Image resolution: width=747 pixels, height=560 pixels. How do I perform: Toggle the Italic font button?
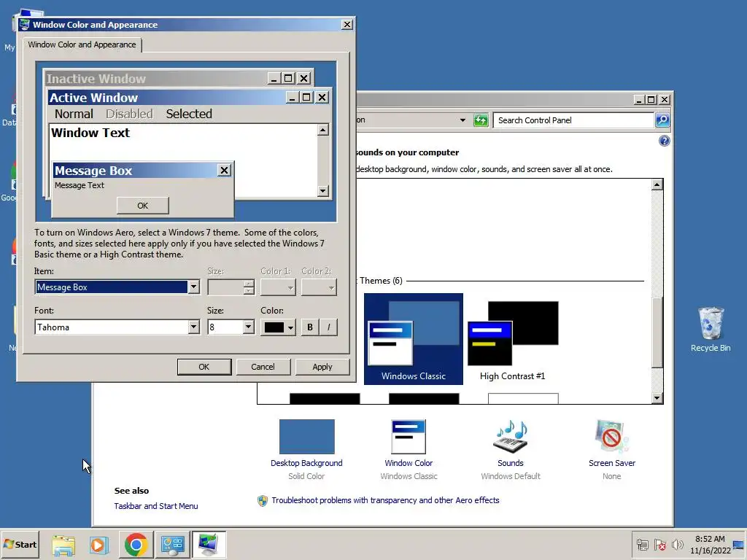point(328,327)
